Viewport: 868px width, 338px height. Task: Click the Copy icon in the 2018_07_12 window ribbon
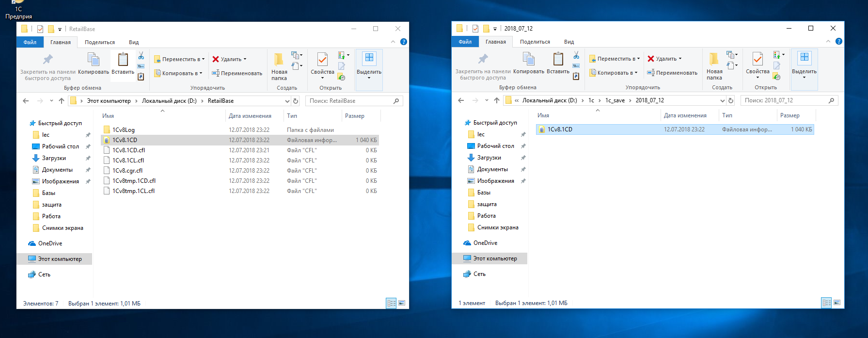(529, 59)
